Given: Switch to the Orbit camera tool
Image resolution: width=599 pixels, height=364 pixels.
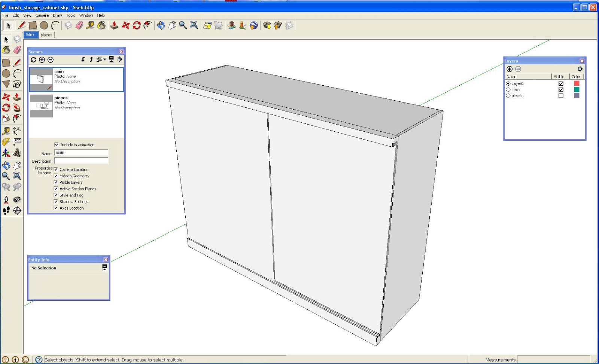Looking at the screenshot, I should point(161,25).
